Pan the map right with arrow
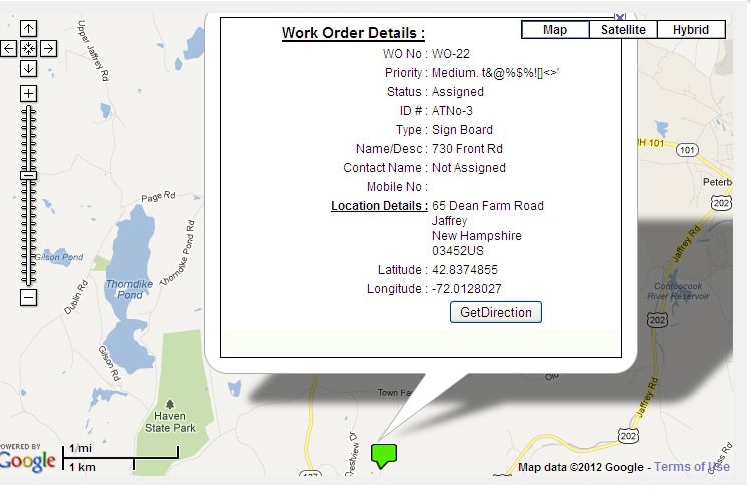 (x=48, y=48)
